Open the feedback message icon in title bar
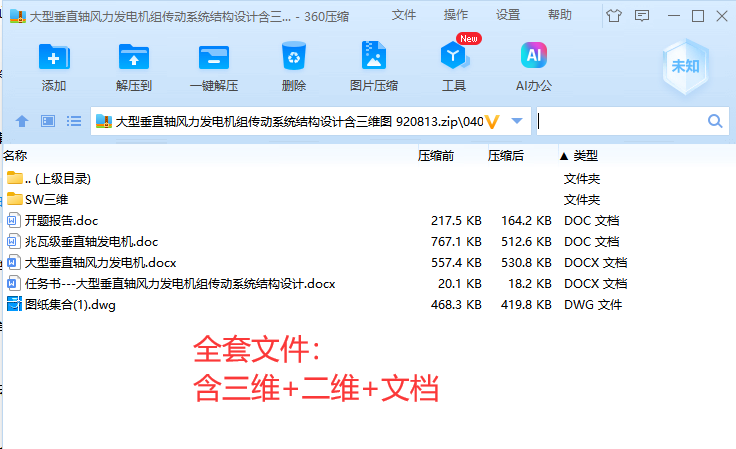Image resolution: width=736 pixels, height=449 pixels. (642, 16)
